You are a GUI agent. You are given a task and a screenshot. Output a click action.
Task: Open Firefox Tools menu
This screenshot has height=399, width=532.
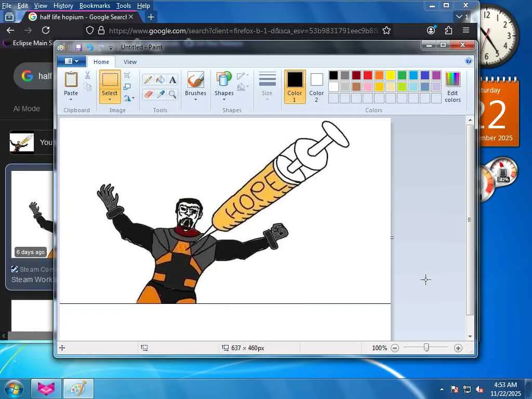point(124,6)
